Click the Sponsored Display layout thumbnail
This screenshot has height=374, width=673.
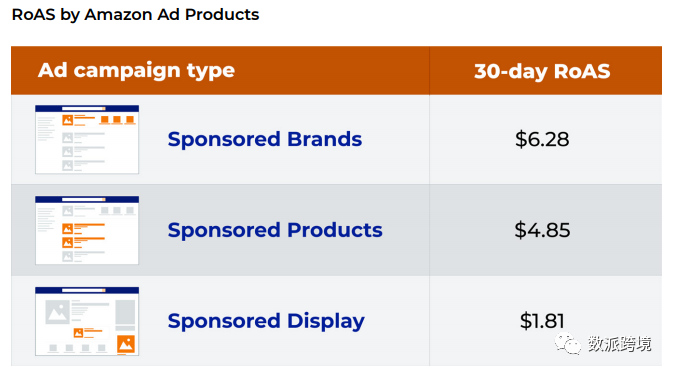coord(87,321)
